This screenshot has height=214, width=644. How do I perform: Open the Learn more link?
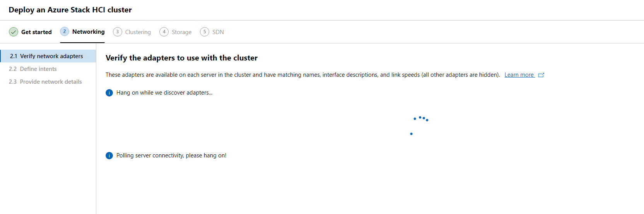tap(519, 75)
